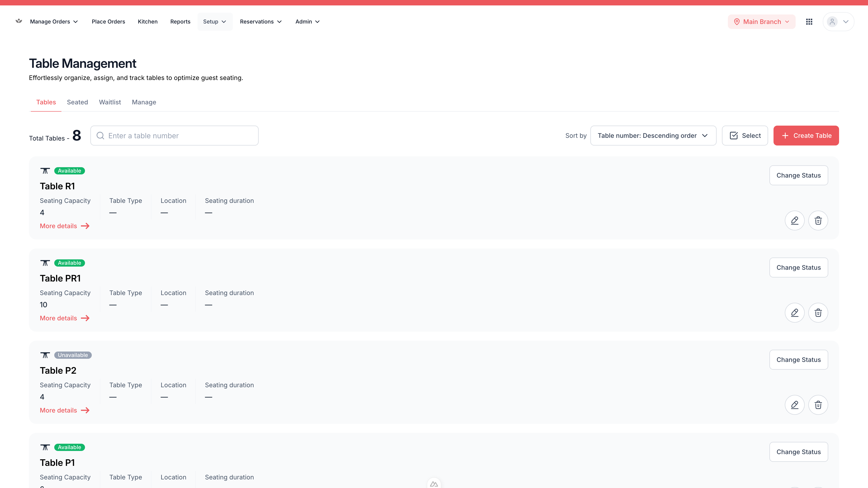Open the Sort by table number dropdown
This screenshot has height=488, width=868.
[653, 135]
